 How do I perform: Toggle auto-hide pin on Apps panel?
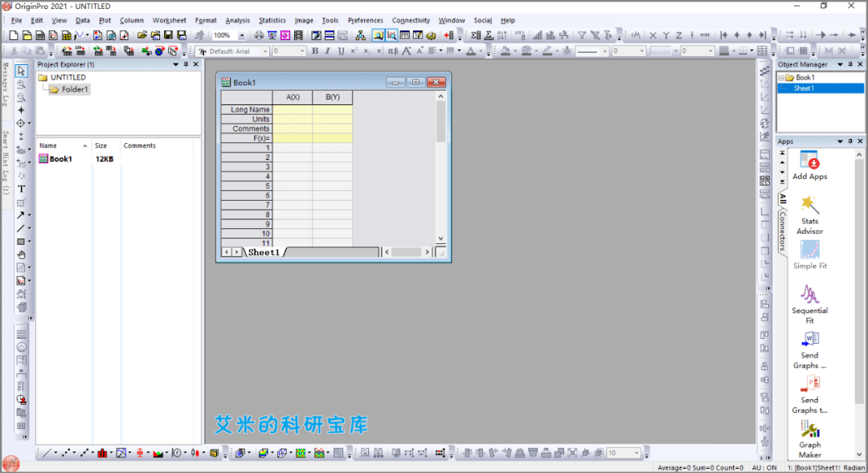click(850, 141)
